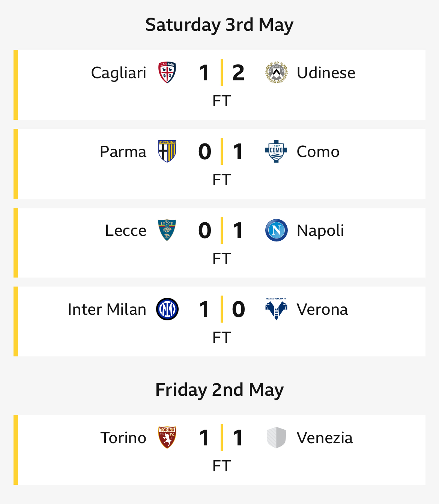
Task: Click the Parma Calcio crest
Action: (x=167, y=151)
